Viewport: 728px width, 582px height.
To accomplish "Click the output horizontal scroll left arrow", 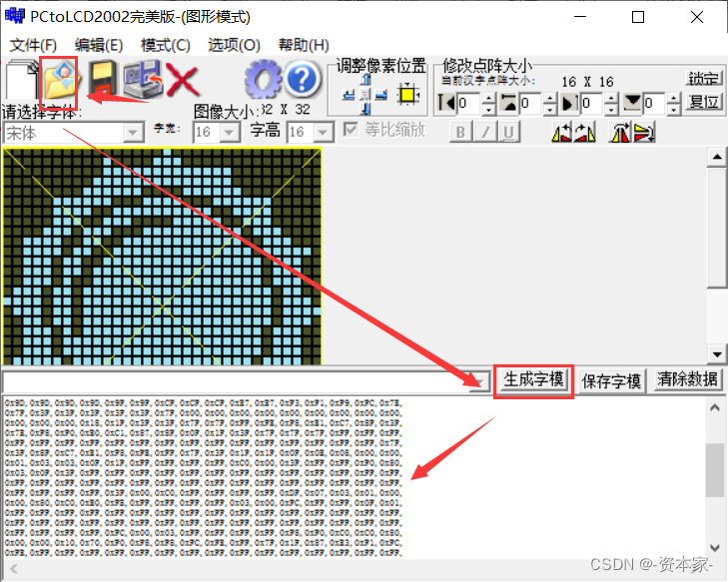I will [x=14, y=569].
